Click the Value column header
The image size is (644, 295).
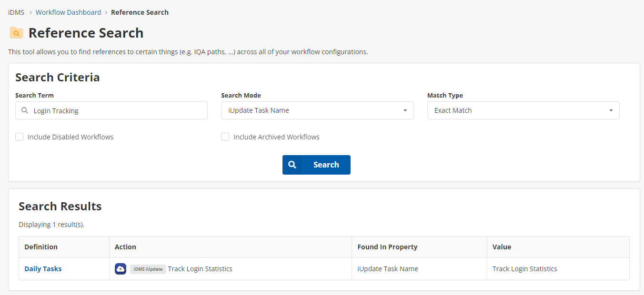[502, 247]
